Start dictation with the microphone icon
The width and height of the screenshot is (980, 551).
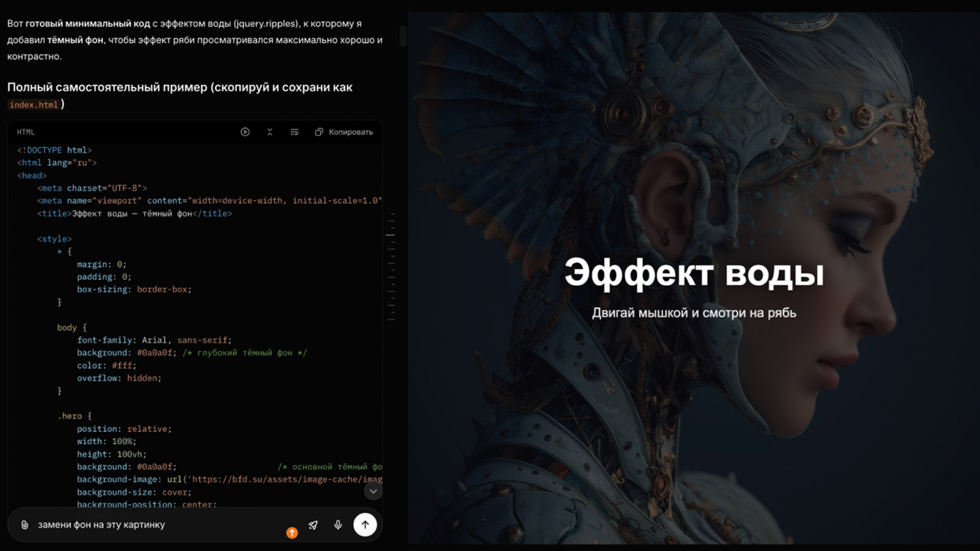pos(338,525)
